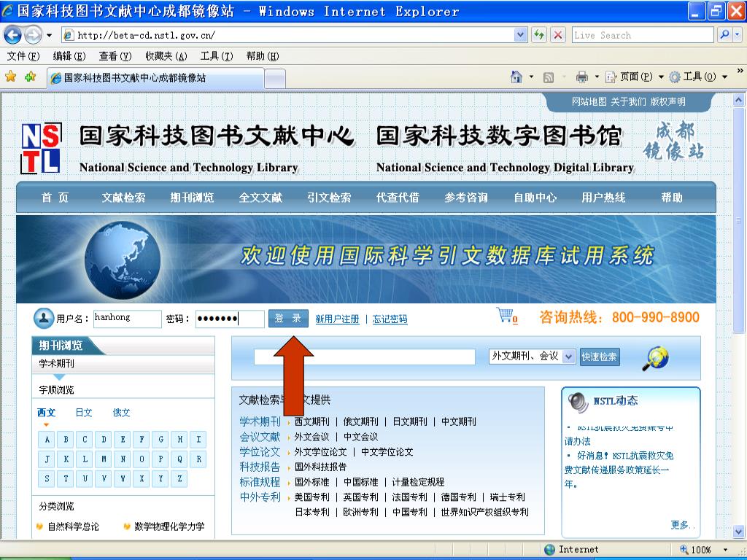Click the Refresh page icon

pos(539,35)
